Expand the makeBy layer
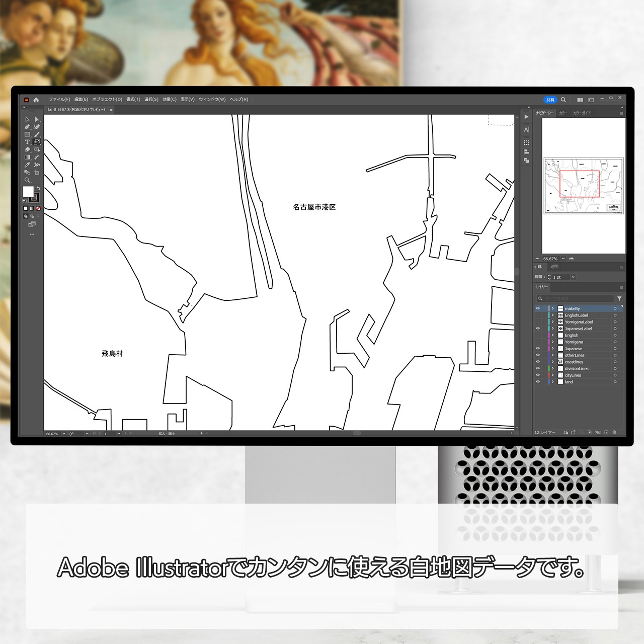The width and height of the screenshot is (644, 644). pos(553,308)
